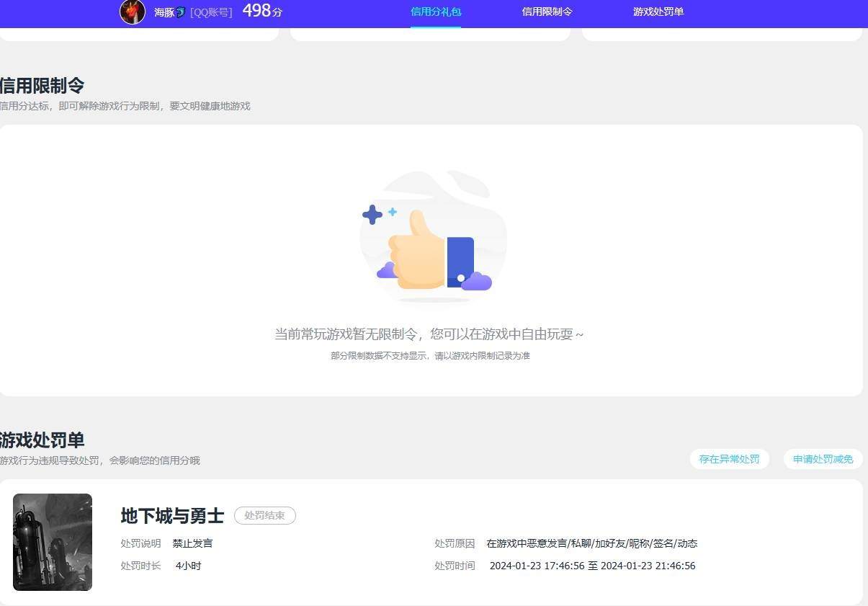Viewport: 868px width, 606px height.
Task: Click the 信用限制令 section heading
Action: (42, 86)
